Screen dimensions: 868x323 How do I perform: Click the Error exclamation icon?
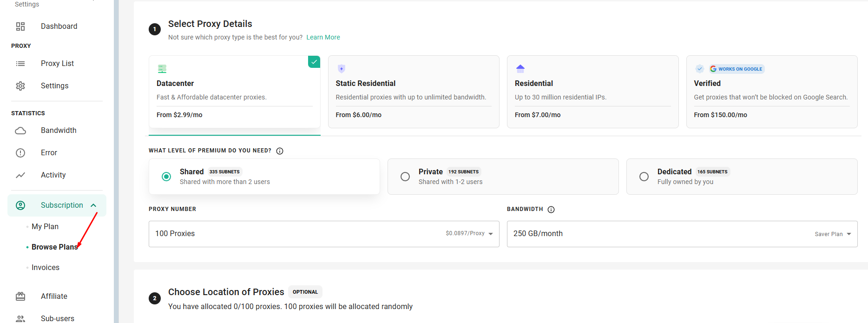click(x=20, y=153)
